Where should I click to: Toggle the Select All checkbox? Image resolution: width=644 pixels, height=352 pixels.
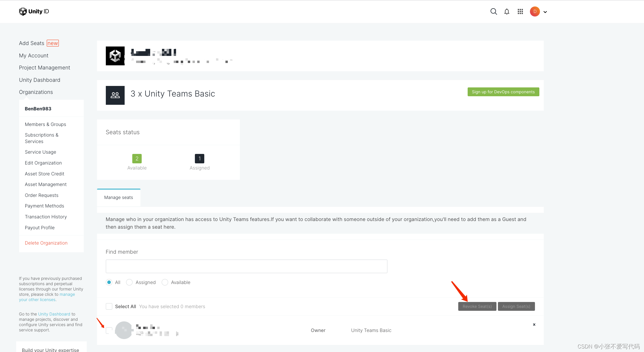[109, 306]
